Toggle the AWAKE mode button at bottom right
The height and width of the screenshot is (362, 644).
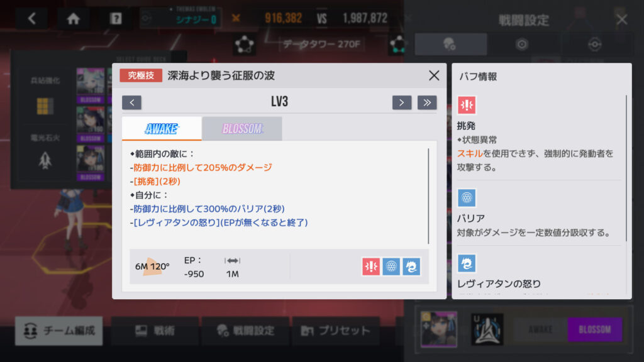click(x=540, y=329)
